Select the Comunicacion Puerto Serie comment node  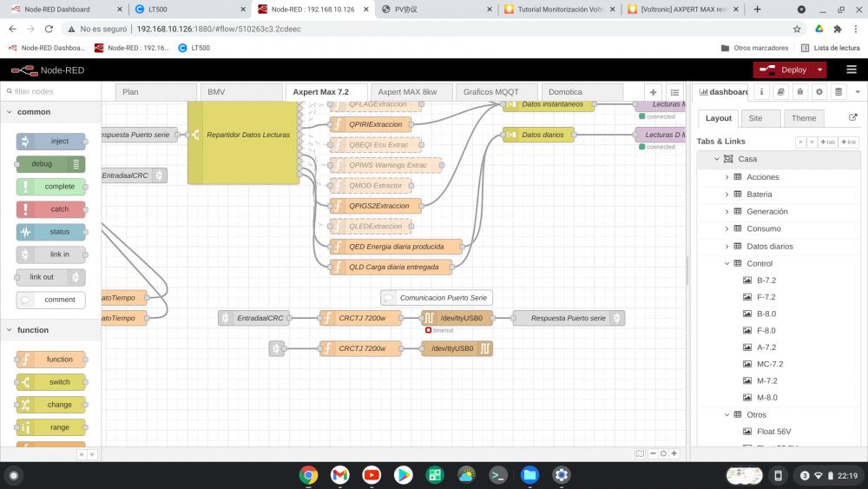click(x=437, y=298)
